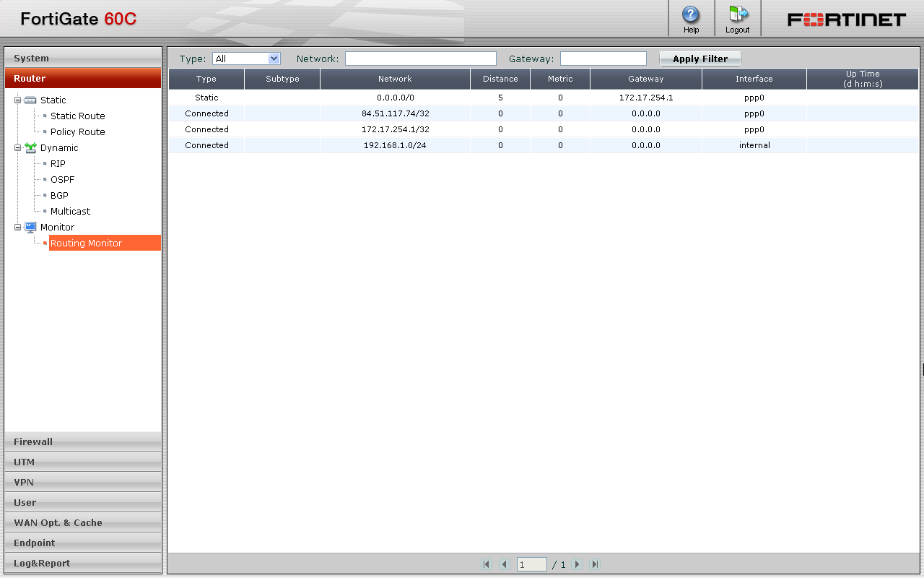Go to first page of routes
This screenshot has width=924, height=578.
[x=487, y=564]
